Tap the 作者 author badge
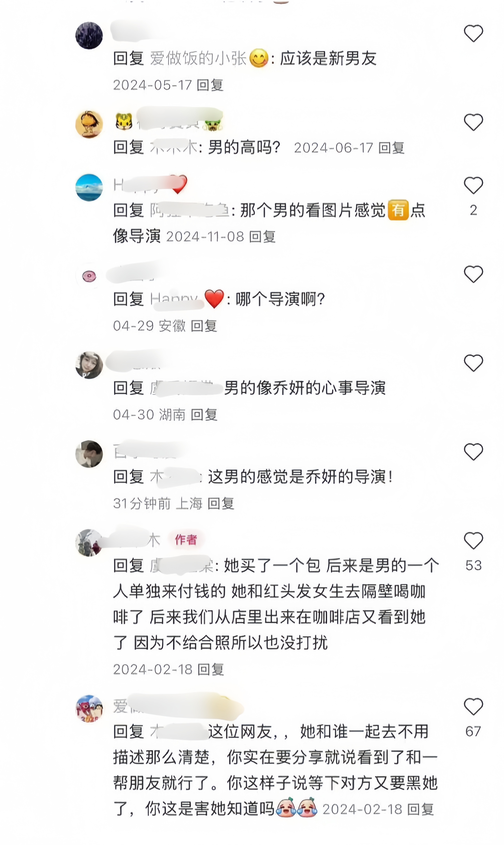This screenshot has width=504, height=845. tap(186, 539)
